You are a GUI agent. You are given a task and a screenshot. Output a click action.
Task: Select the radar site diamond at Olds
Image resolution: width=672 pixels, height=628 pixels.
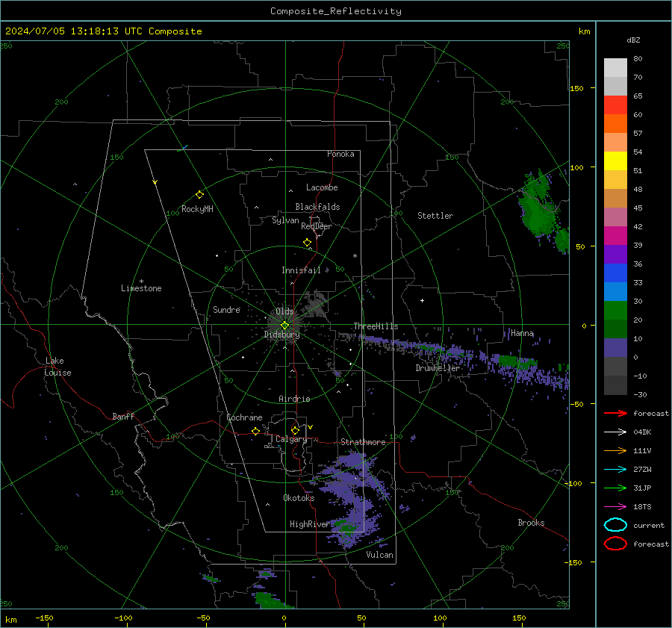[x=284, y=326]
